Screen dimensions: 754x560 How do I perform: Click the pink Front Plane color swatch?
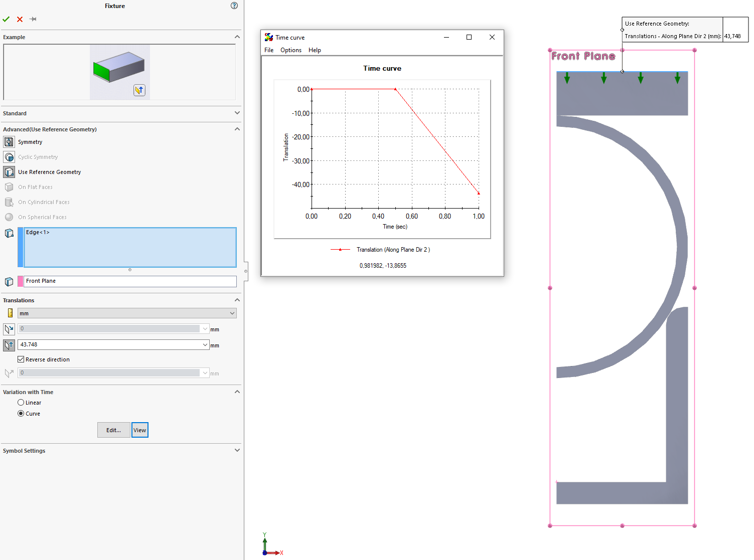tap(21, 281)
